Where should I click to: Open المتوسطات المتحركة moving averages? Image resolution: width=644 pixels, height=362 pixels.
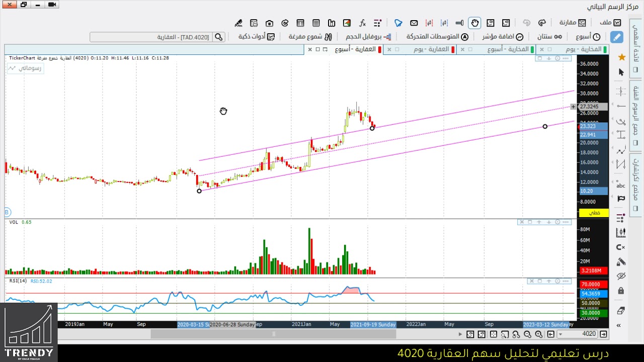coord(437,37)
